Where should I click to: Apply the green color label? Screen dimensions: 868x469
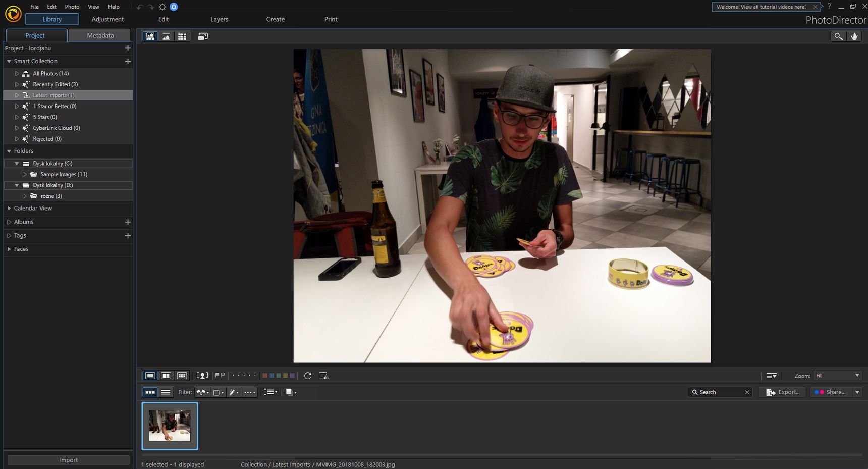278,376
